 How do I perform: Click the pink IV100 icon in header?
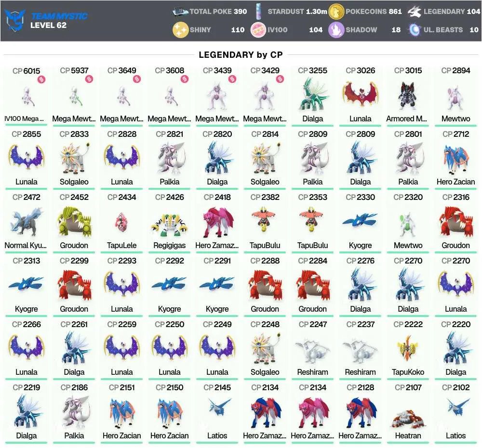pos(258,30)
